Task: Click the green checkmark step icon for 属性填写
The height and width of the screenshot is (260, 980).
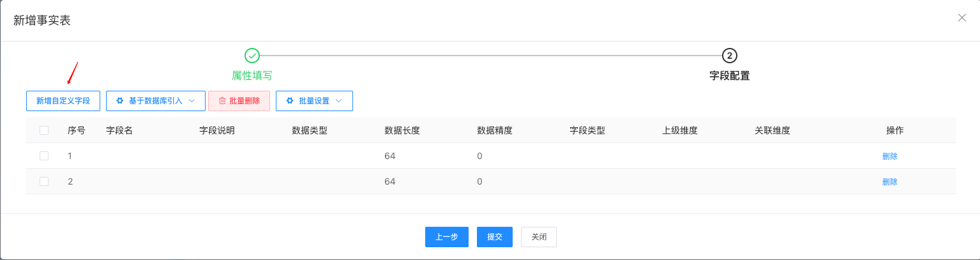Action: click(x=252, y=56)
